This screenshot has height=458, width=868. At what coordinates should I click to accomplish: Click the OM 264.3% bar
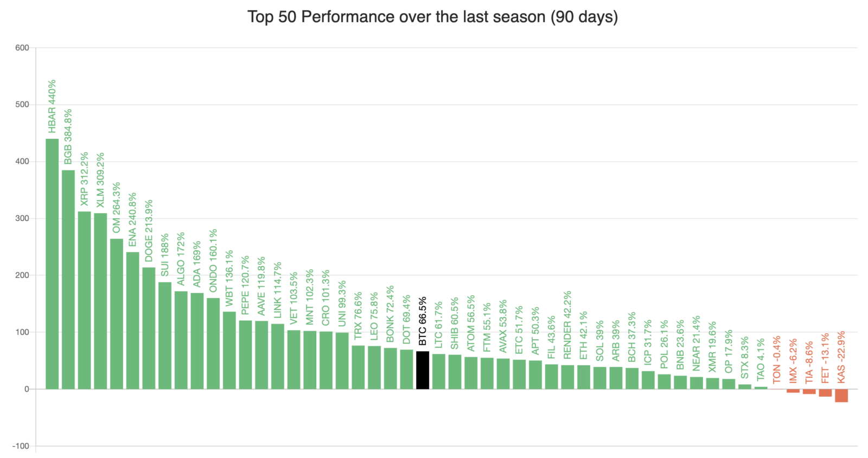pos(117,314)
